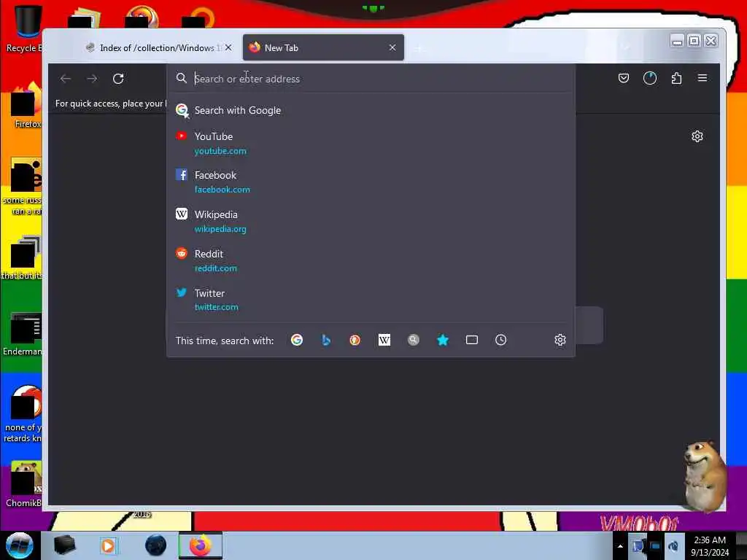Open a new tab with plus button
Viewport: 747px width, 560px height.
[419, 48]
